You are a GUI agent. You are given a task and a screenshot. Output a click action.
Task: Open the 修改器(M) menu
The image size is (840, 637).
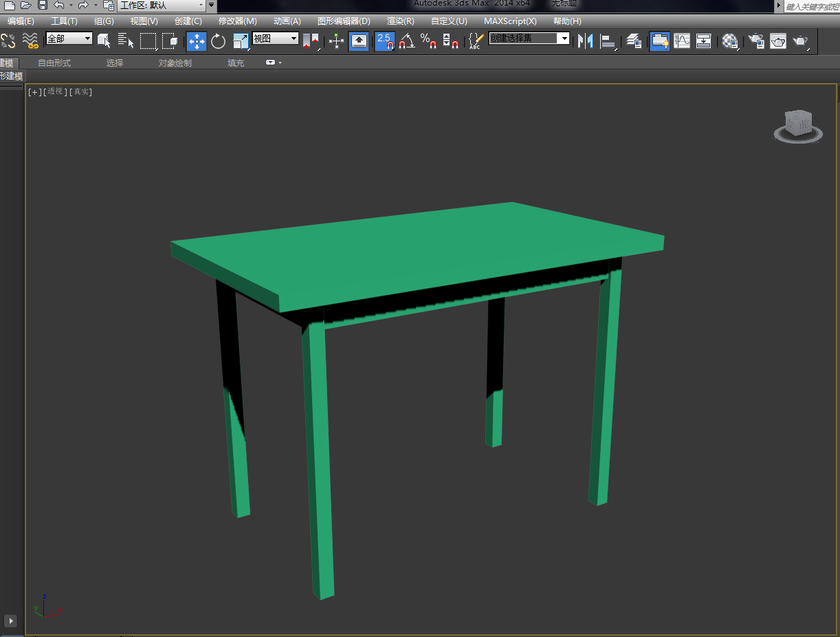238,21
